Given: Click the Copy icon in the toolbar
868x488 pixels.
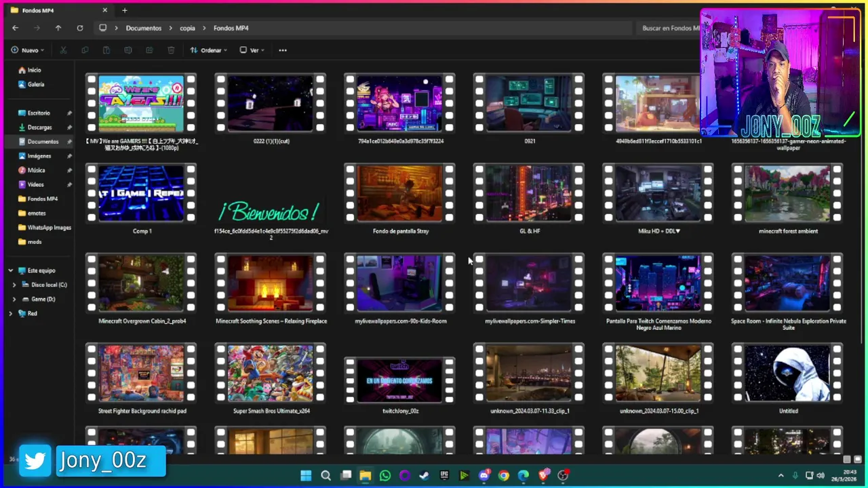Looking at the screenshot, I should coord(85,50).
